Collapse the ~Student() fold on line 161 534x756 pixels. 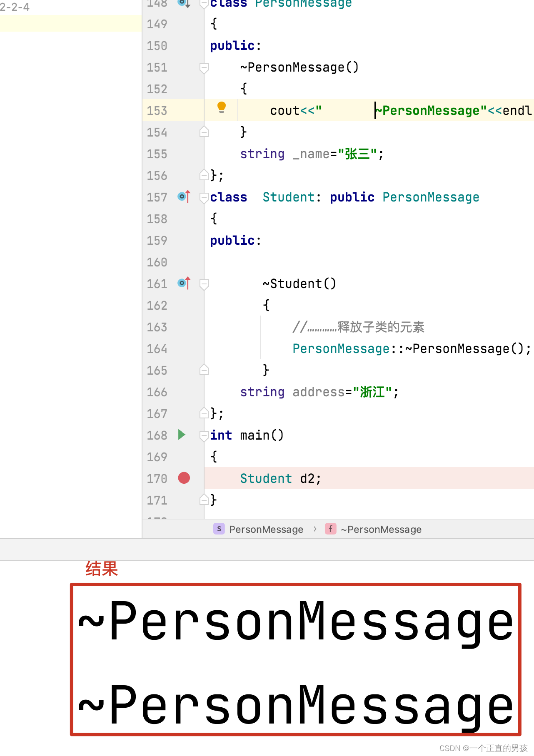[204, 284]
